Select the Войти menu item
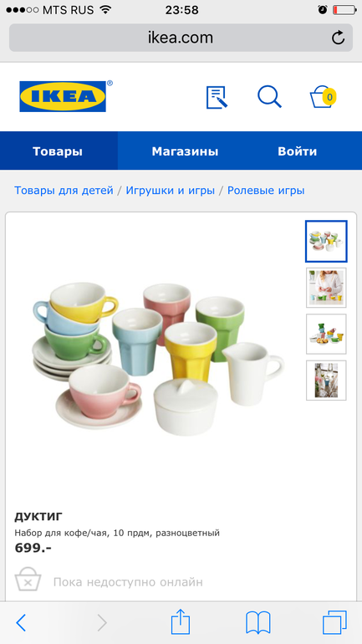The image size is (362, 644). pyautogui.click(x=298, y=151)
